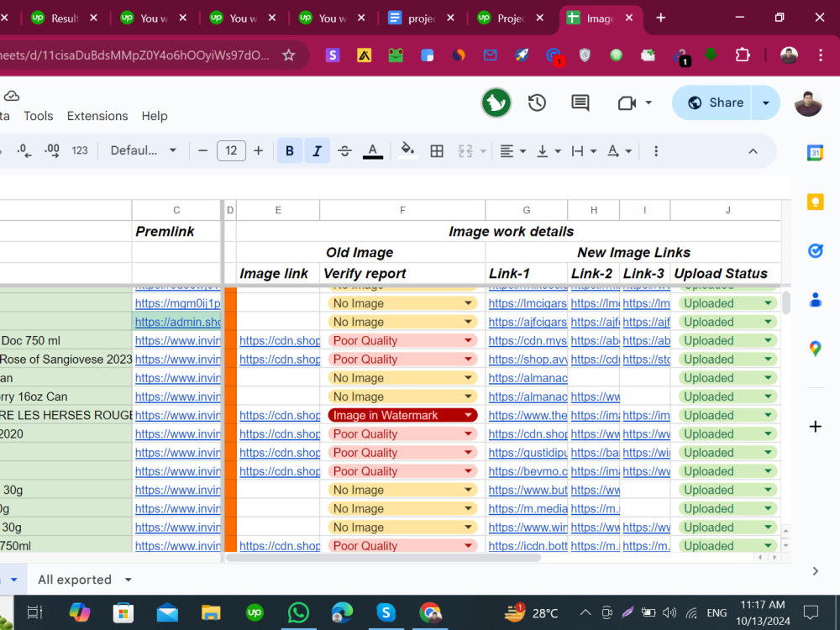The image size is (840, 630).
Task: Open the more toolbar options menu
Action: point(656,151)
